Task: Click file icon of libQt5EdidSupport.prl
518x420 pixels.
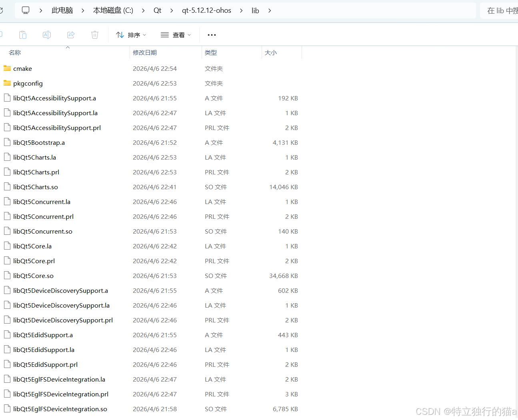Action: click(7, 364)
